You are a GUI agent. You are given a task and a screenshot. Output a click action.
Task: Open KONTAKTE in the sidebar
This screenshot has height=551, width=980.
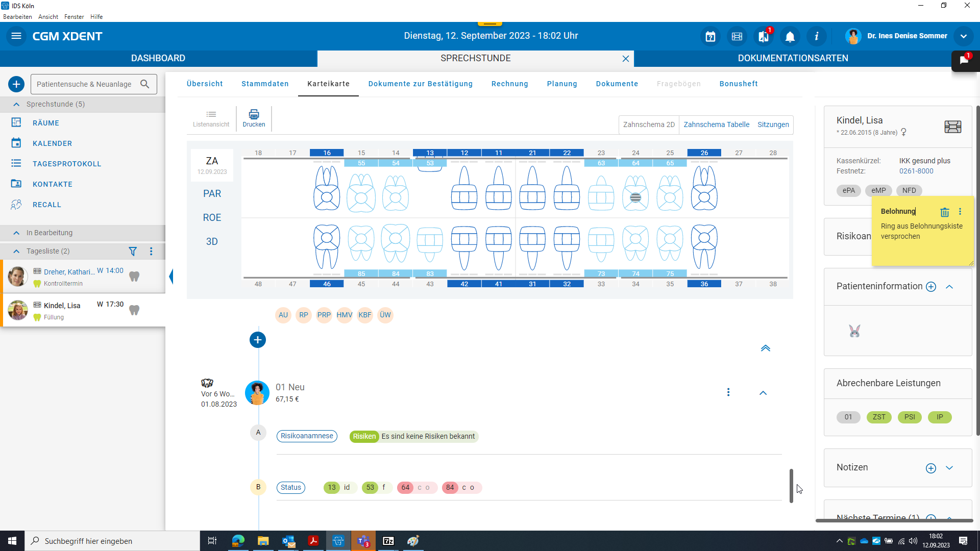pos(52,184)
